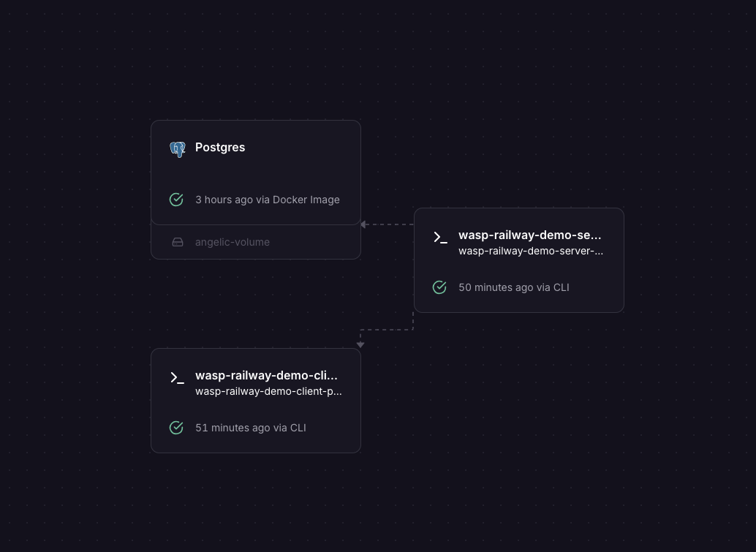Click the Postgres elephant icon
Image resolution: width=756 pixels, height=552 pixels.
click(177, 148)
